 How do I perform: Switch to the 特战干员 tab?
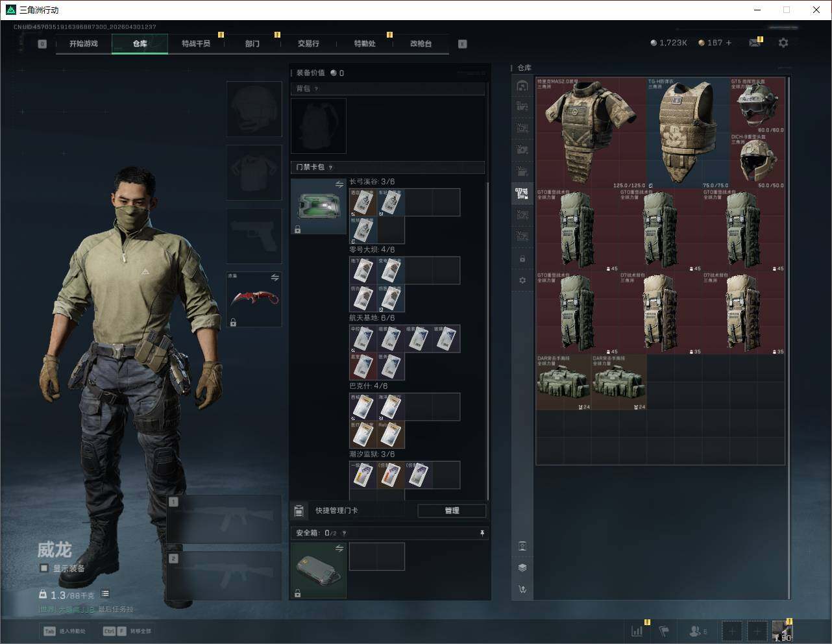click(196, 43)
